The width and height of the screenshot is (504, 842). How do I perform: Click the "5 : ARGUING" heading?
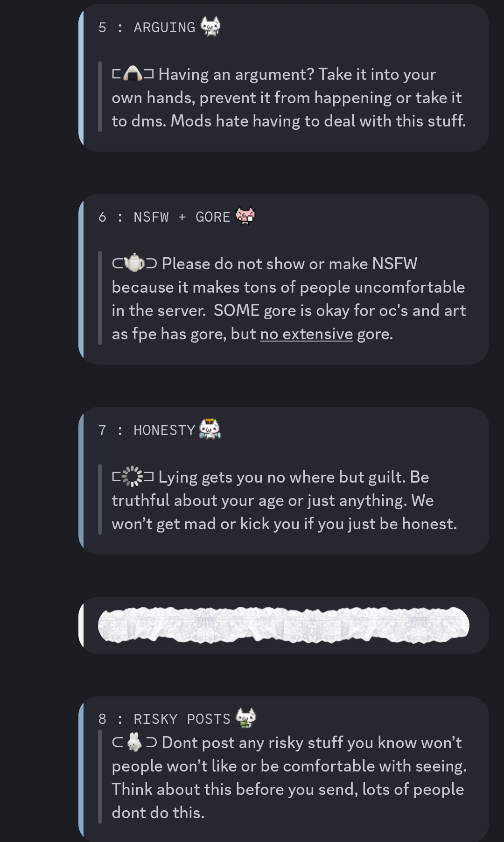coord(147,28)
